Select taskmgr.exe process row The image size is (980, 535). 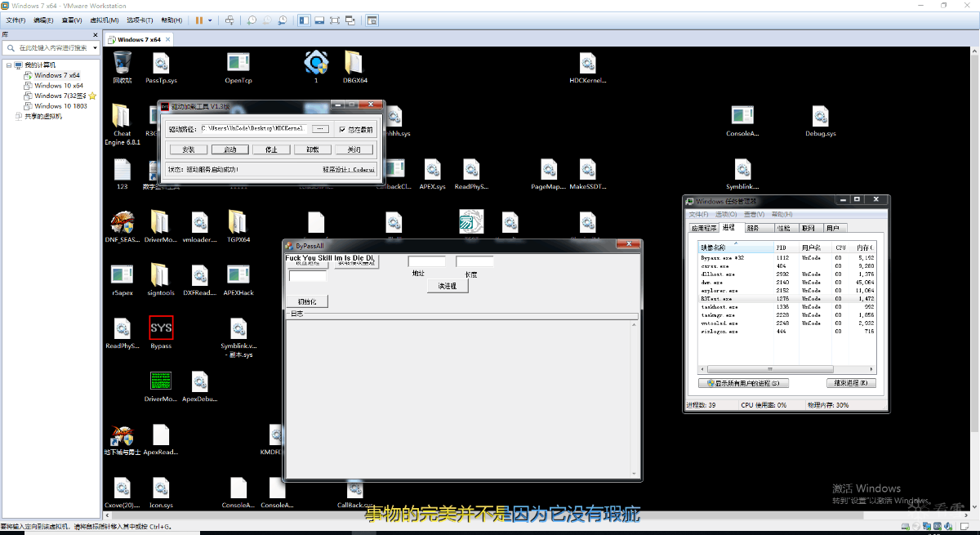pyautogui.click(x=785, y=314)
